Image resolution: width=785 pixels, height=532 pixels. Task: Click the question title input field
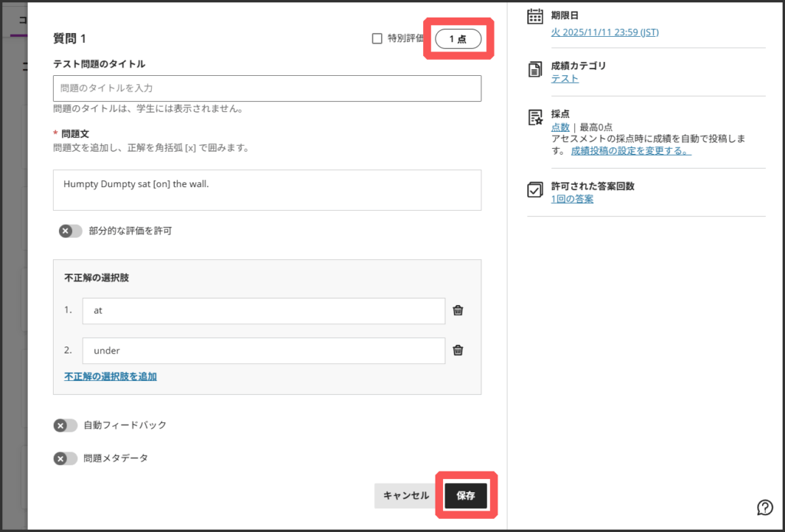(x=267, y=89)
